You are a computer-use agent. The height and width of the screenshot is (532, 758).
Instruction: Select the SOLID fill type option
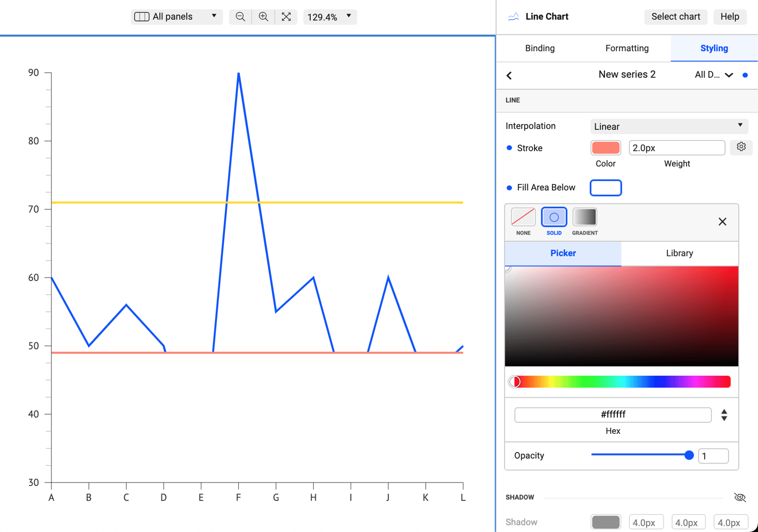click(554, 217)
